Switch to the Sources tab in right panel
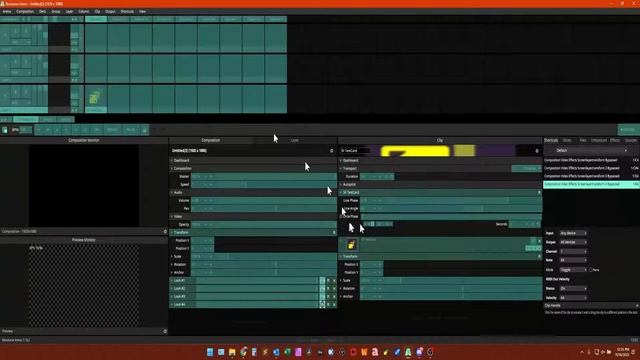This screenshot has height=360, width=640. click(631, 140)
